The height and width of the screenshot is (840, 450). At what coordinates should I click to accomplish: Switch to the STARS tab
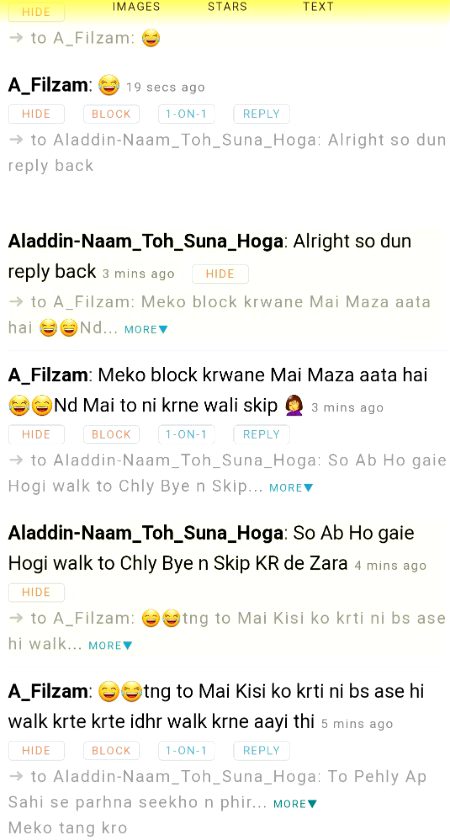(227, 7)
